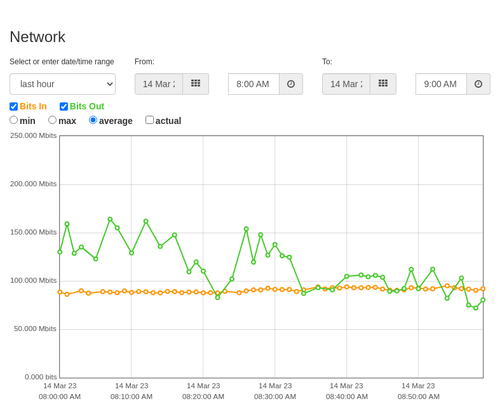The image size is (500, 403).
Task: Click the To date field
Action: click(x=346, y=84)
